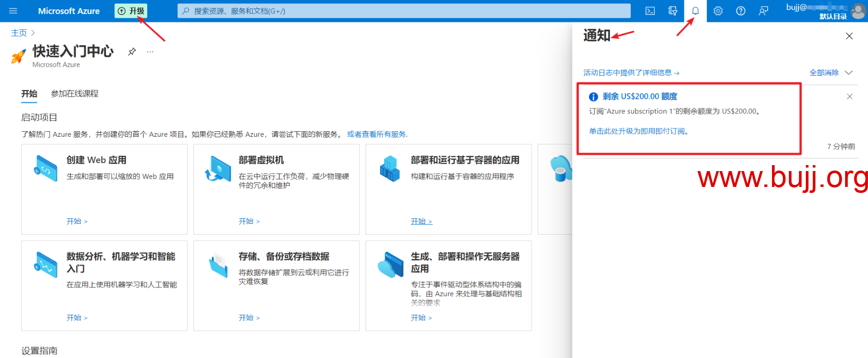Viewport: 868px width, 358px height.
Task: Click the Upgrade button in header
Action: [131, 11]
